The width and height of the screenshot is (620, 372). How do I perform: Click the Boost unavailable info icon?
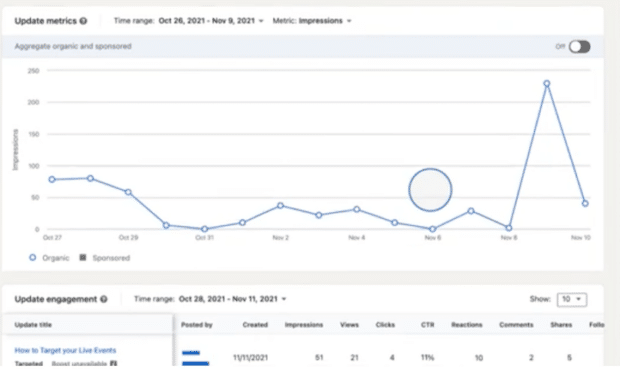(x=113, y=363)
